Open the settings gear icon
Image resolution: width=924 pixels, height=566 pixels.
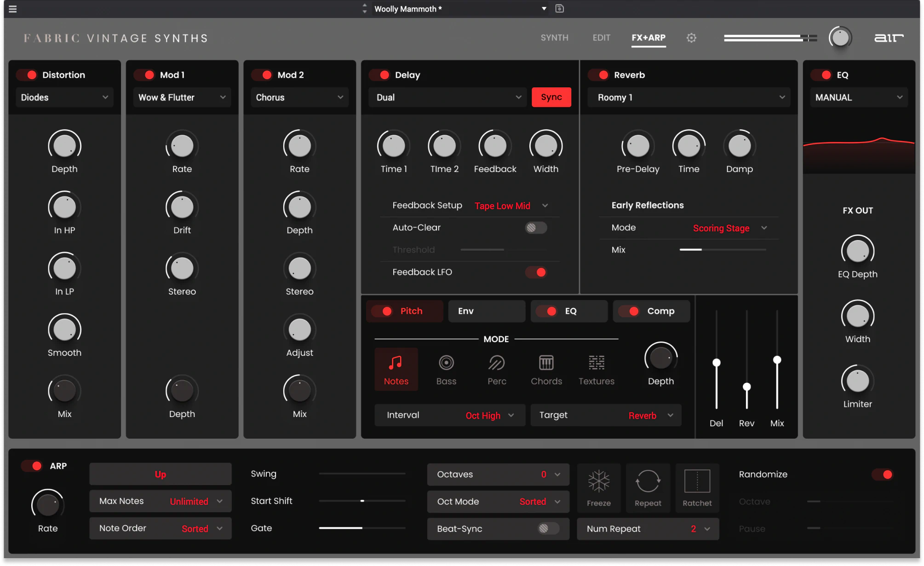click(x=691, y=38)
